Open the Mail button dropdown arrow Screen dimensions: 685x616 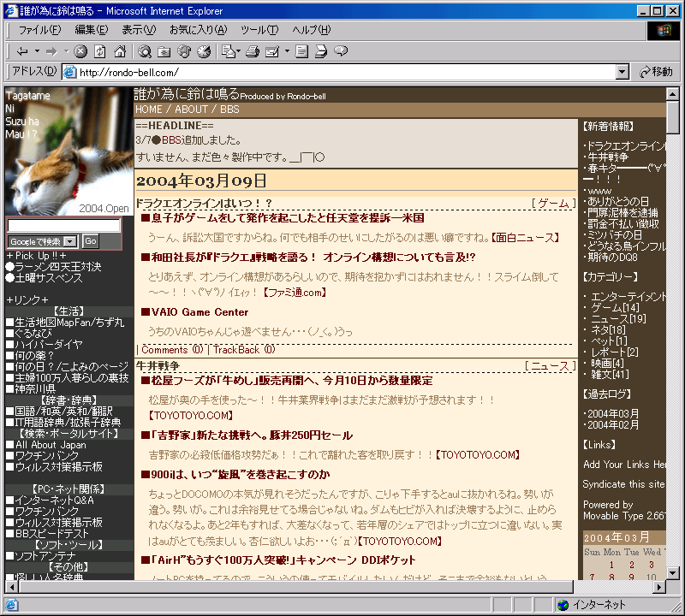[x=239, y=51]
